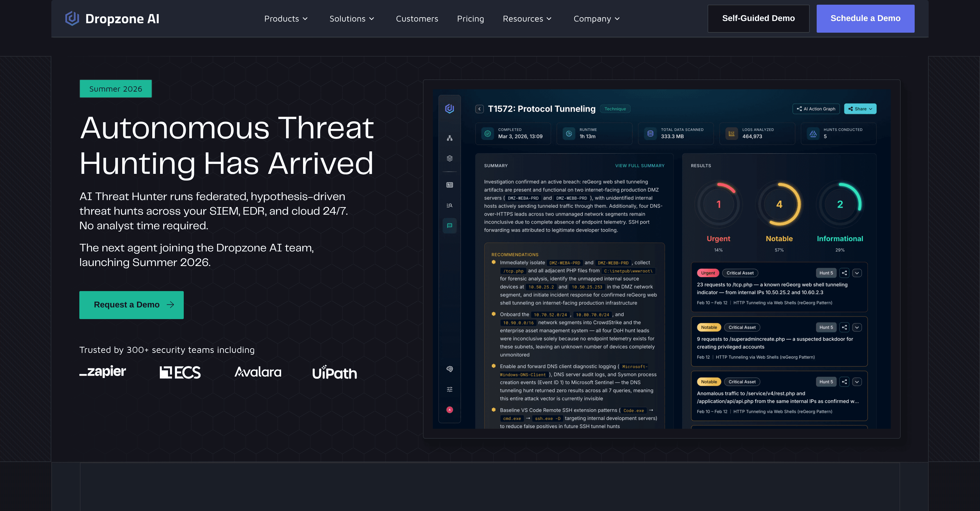The image size is (980, 511).
Task: Open the Pricing page from the navigation
Action: (470, 18)
